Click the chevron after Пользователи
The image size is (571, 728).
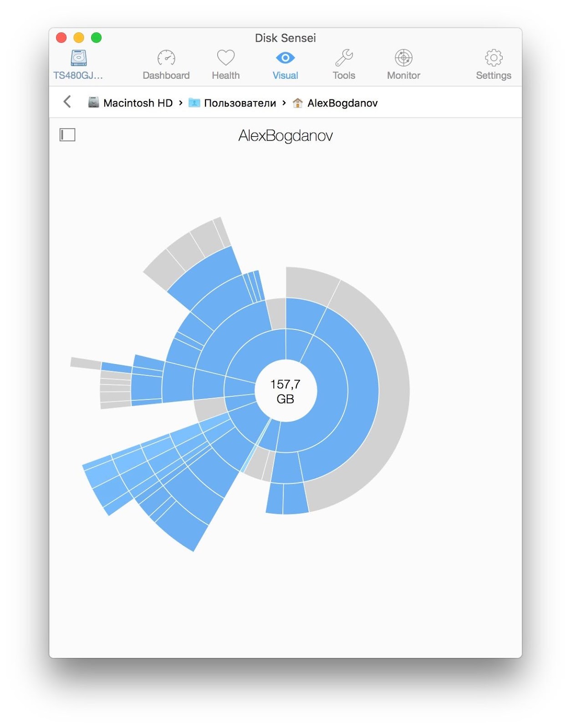point(284,103)
